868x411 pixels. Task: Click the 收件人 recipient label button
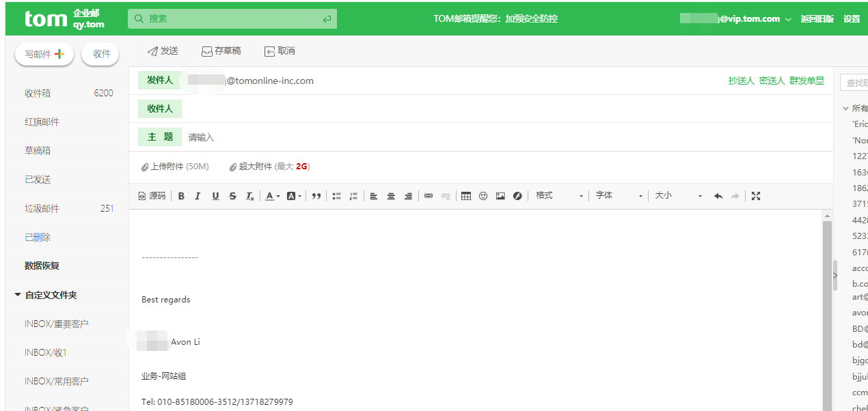point(160,109)
